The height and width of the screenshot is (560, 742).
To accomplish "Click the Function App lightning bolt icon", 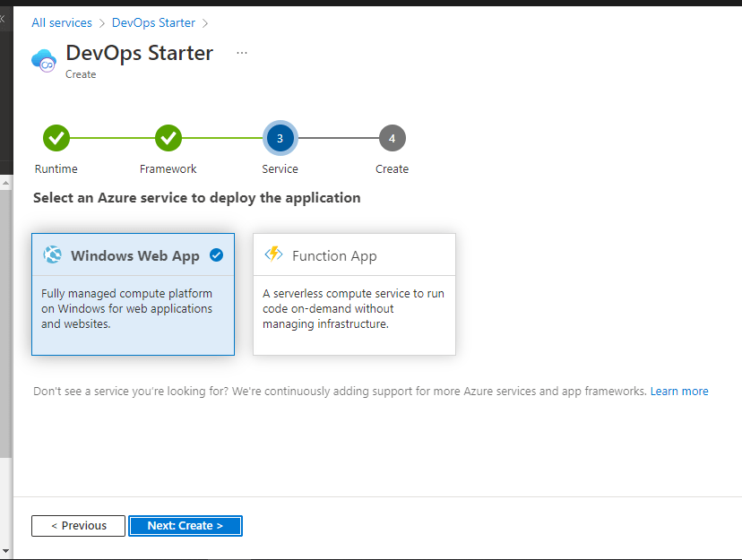I will pos(273,254).
